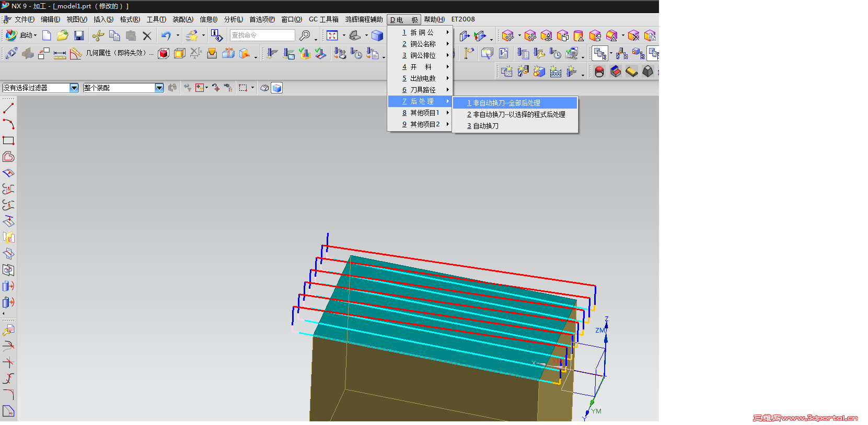The height and width of the screenshot is (425, 868).
Task: Open the 鸿辉编程辅助 menu
Action: coord(364,19)
